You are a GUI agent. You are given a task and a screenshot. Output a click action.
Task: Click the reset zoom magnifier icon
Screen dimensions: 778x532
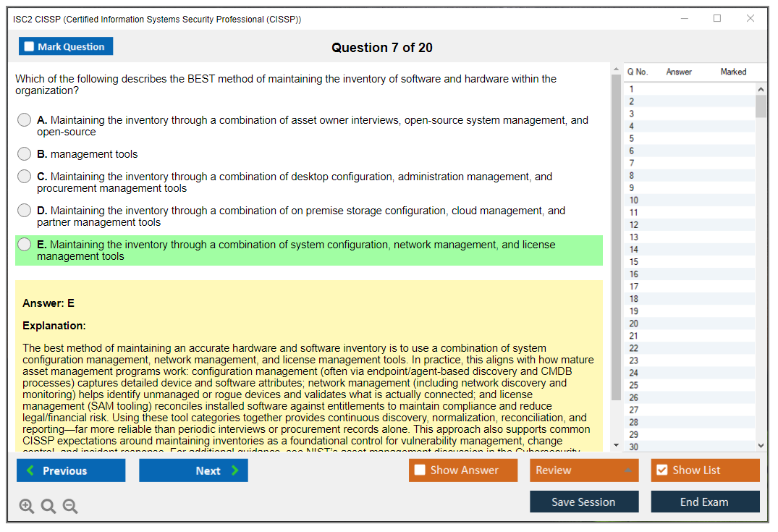[x=48, y=506]
